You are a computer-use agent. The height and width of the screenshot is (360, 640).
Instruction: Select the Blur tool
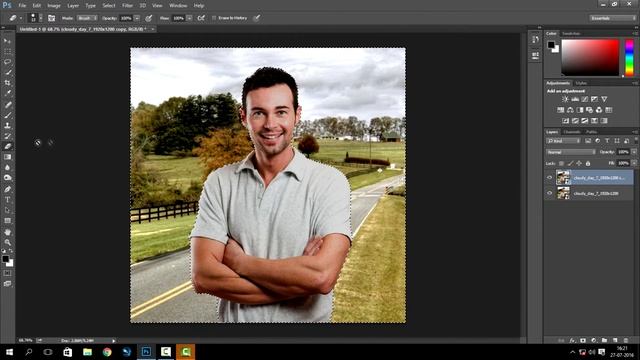[7, 167]
